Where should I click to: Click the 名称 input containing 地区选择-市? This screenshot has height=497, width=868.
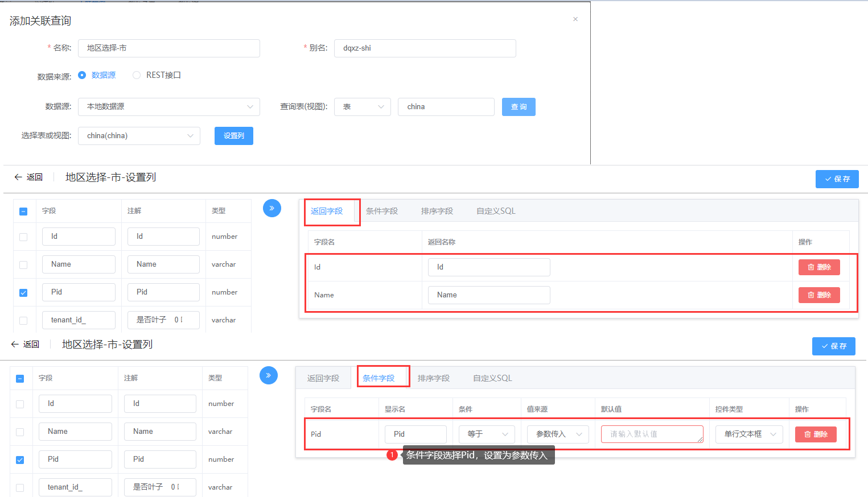coord(169,48)
